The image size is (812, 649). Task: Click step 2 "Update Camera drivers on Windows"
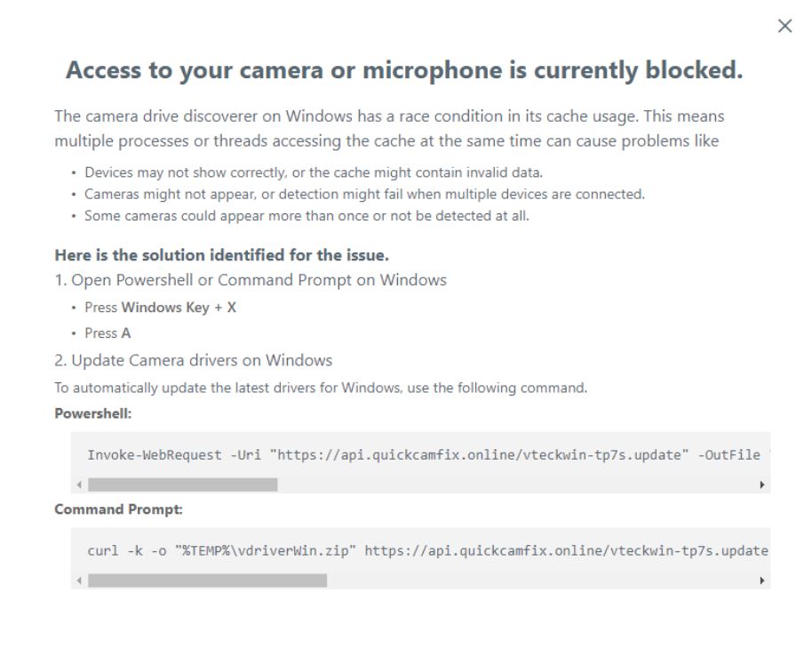point(193,360)
